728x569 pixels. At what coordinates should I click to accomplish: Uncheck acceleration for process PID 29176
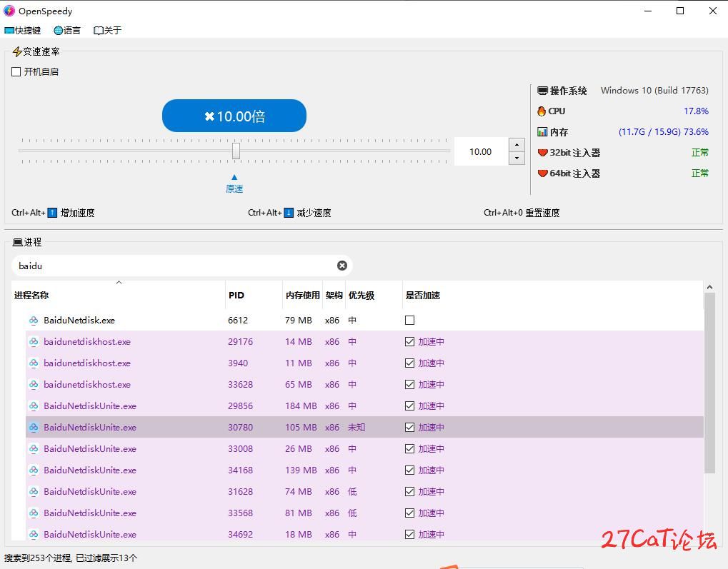(x=409, y=342)
